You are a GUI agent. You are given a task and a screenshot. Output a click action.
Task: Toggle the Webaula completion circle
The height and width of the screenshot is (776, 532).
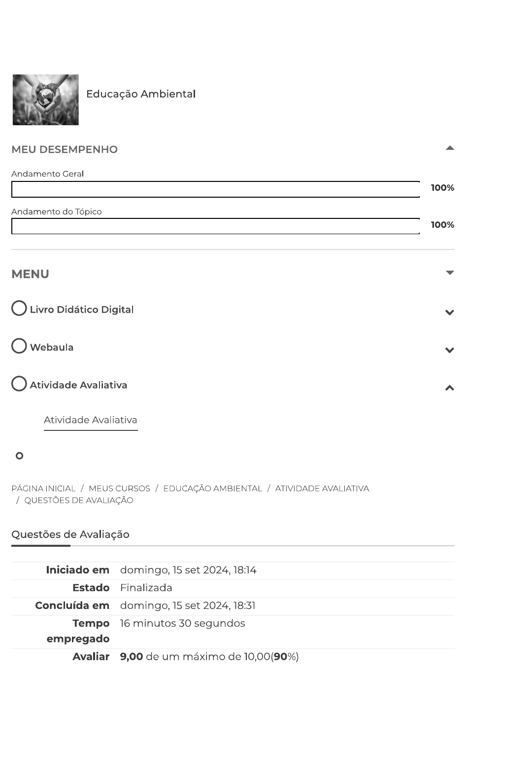pyautogui.click(x=19, y=346)
